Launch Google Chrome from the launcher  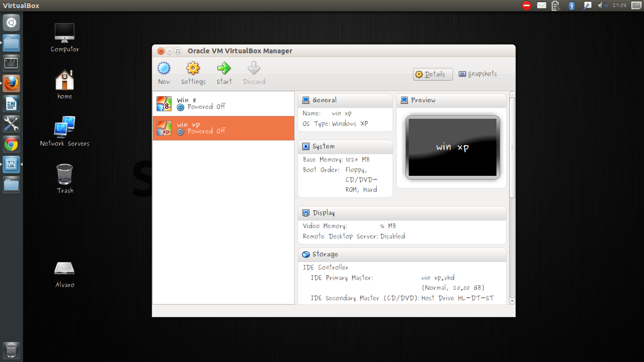tap(11, 144)
